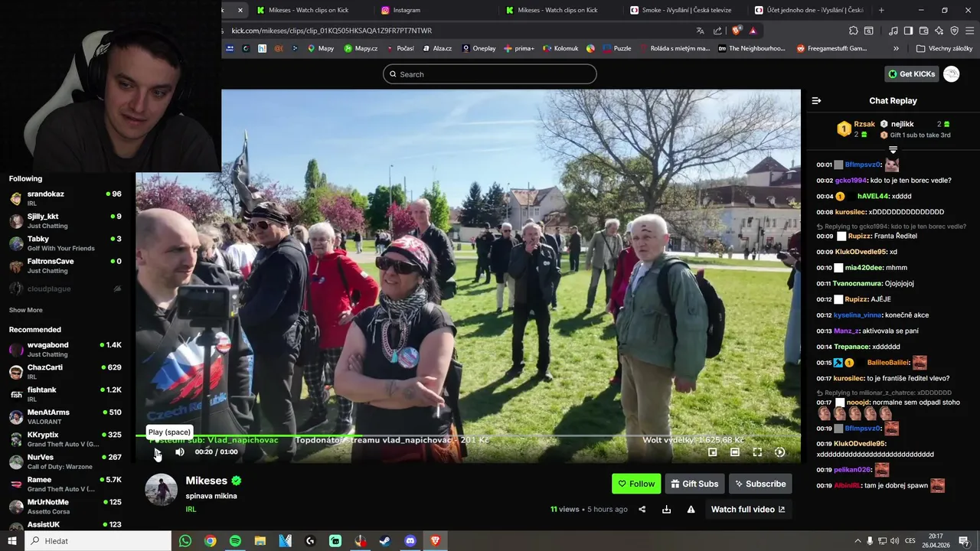Click the Subscribe button
Screen dimensions: 980x551
click(760, 484)
